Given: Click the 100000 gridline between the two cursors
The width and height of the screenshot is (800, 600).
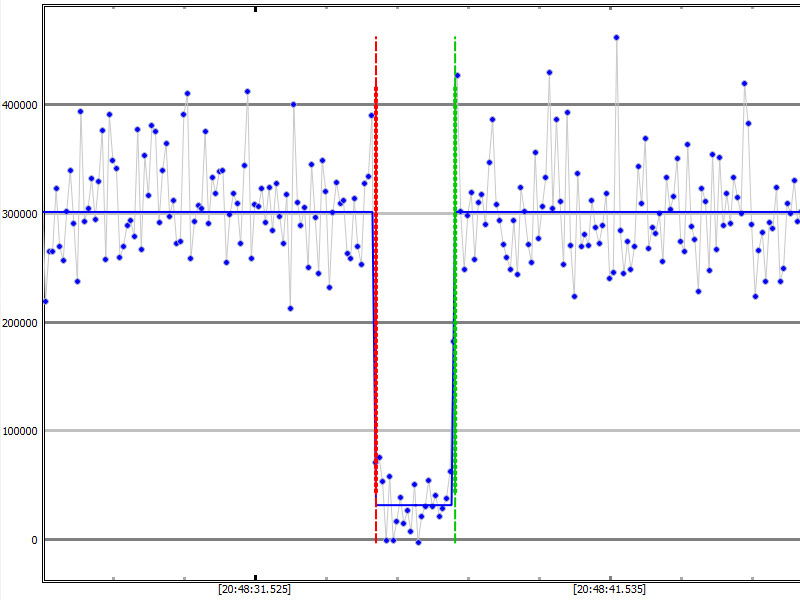Looking at the screenshot, I should pos(415,431).
